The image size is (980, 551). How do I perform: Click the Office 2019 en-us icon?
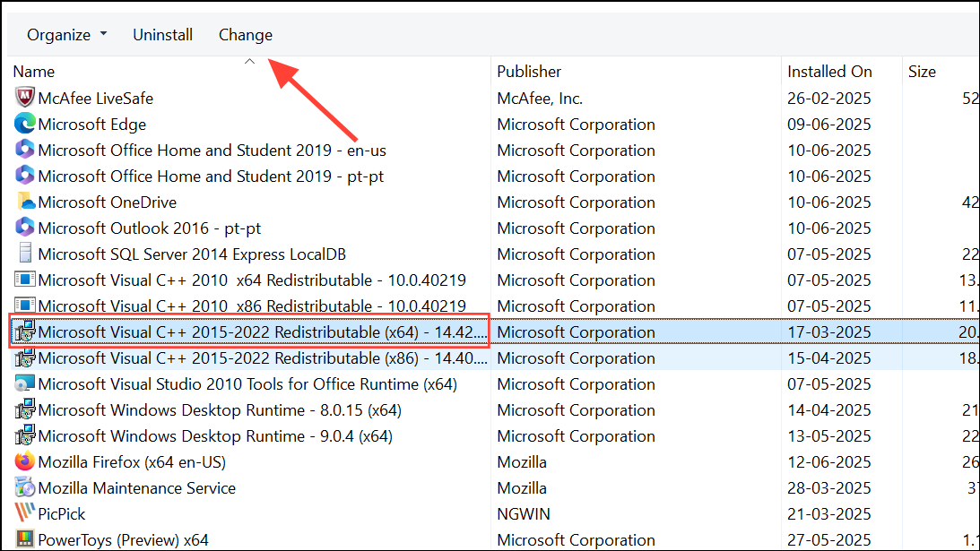[x=24, y=150]
